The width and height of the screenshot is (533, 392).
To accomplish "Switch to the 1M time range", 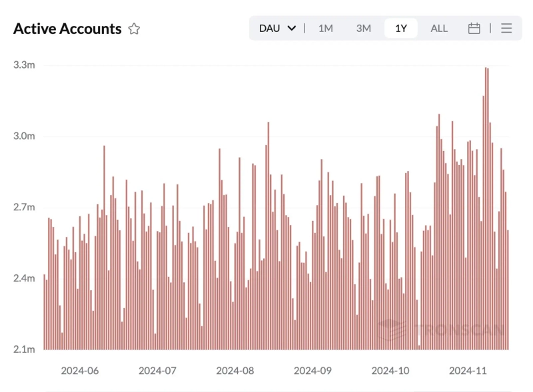I will pos(325,28).
